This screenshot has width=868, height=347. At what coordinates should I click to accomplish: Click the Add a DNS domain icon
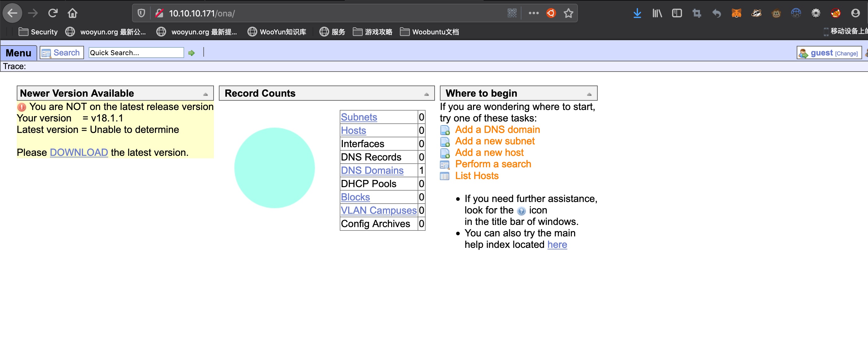[445, 130]
